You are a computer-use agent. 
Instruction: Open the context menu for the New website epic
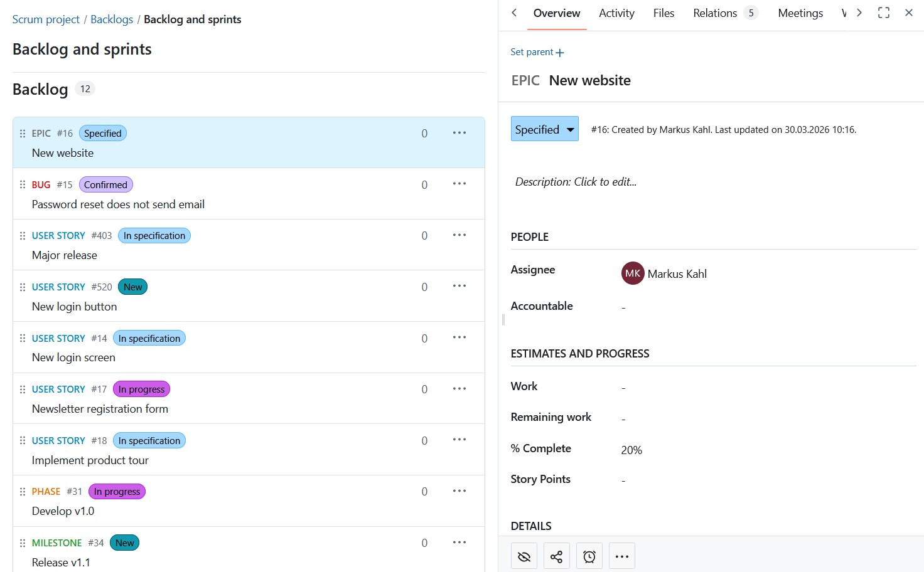click(x=459, y=133)
